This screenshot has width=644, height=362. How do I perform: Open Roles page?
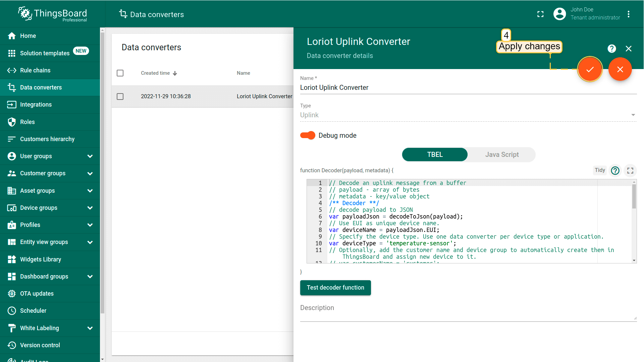tap(50, 122)
